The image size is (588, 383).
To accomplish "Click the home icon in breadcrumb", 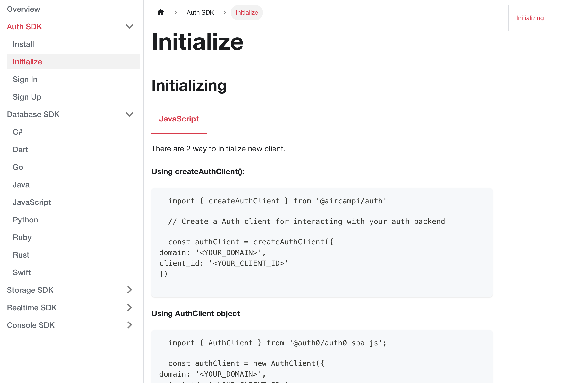I will 161,12.
